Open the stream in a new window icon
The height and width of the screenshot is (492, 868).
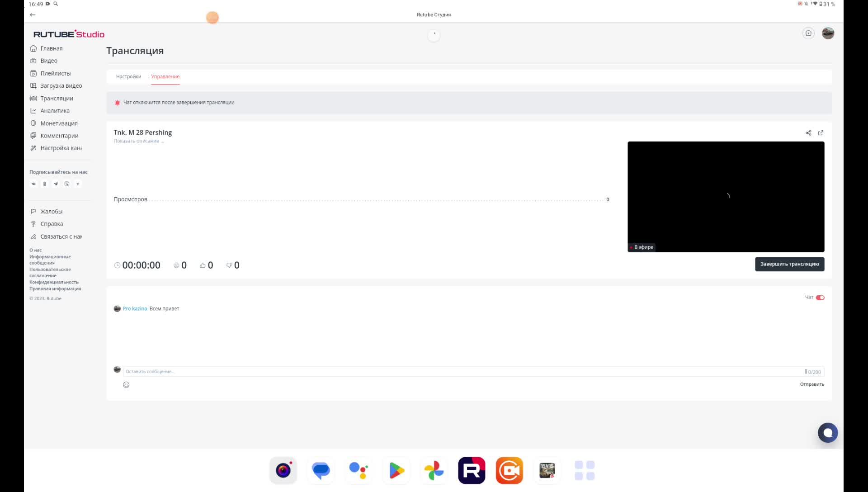click(821, 133)
